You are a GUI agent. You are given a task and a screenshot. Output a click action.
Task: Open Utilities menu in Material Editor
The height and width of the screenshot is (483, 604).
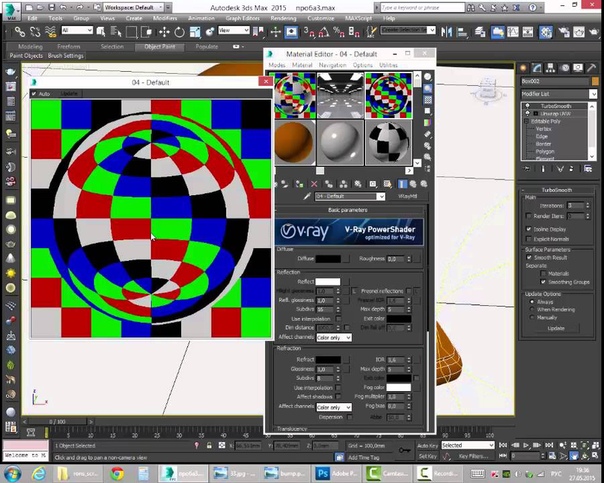coord(390,65)
